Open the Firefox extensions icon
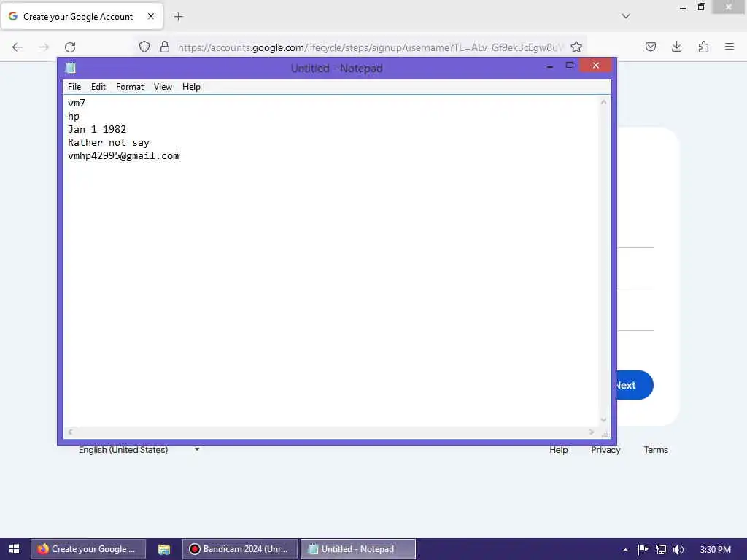 [703, 47]
